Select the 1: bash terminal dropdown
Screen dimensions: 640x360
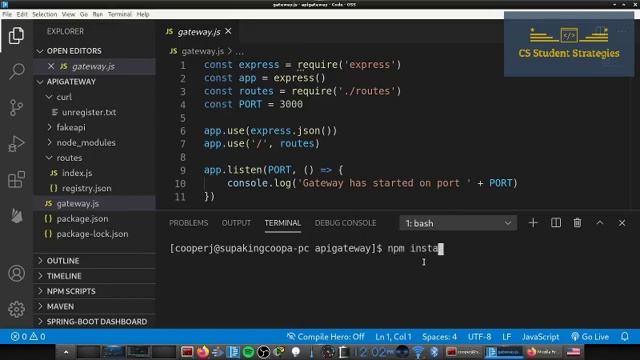point(458,223)
